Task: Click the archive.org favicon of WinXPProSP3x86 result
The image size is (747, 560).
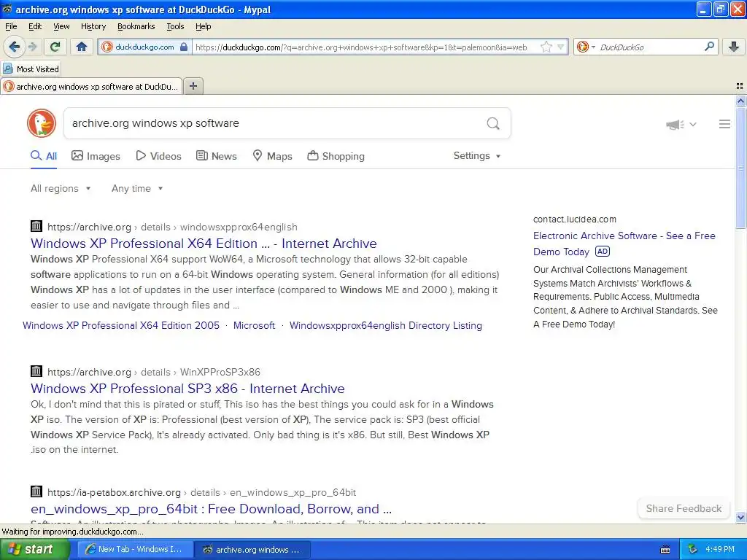Action: (36, 371)
